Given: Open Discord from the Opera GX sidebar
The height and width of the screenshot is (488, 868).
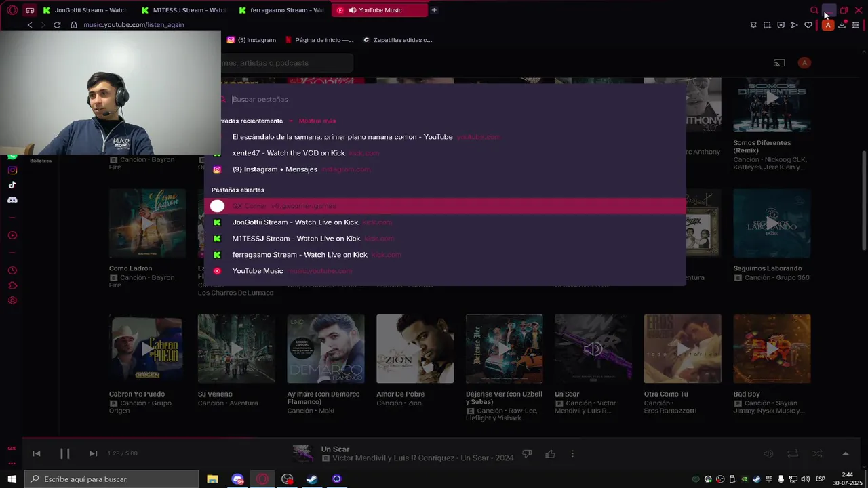Looking at the screenshot, I should tap(12, 200).
